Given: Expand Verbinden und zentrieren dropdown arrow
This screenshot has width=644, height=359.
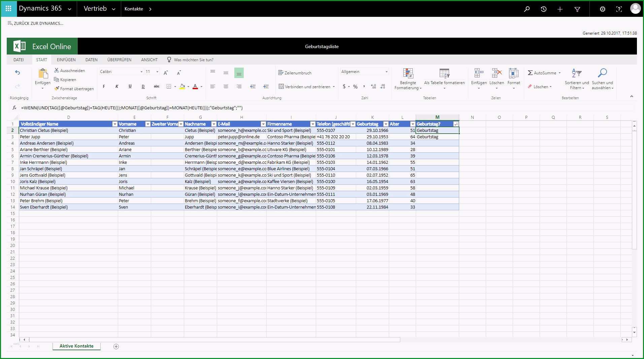Looking at the screenshot, I should (334, 87).
